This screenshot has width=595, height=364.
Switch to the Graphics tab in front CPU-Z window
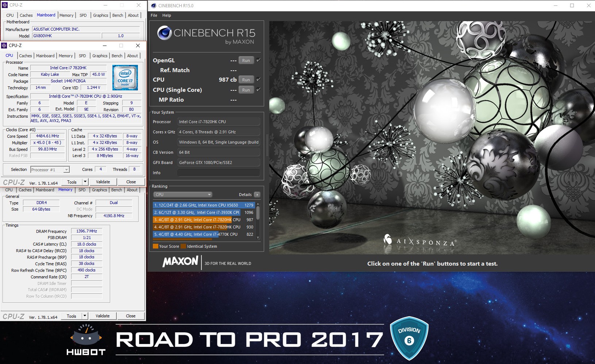(x=100, y=56)
